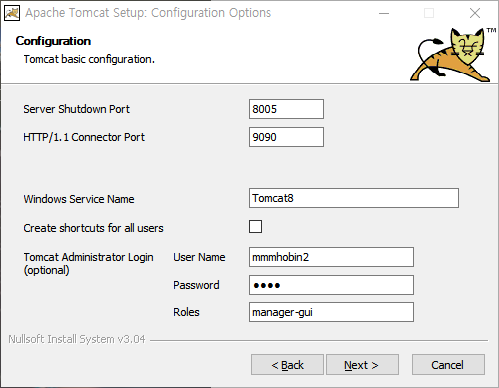Click the 'Create shortcuts for all users' label
This screenshot has height=388, width=499.
tap(93, 228)
